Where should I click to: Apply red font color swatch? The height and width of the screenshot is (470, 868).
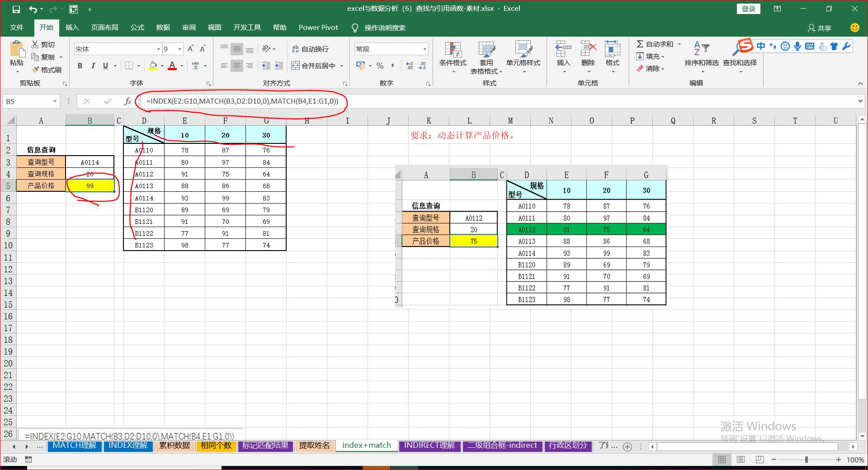click(x=172, y=66)
